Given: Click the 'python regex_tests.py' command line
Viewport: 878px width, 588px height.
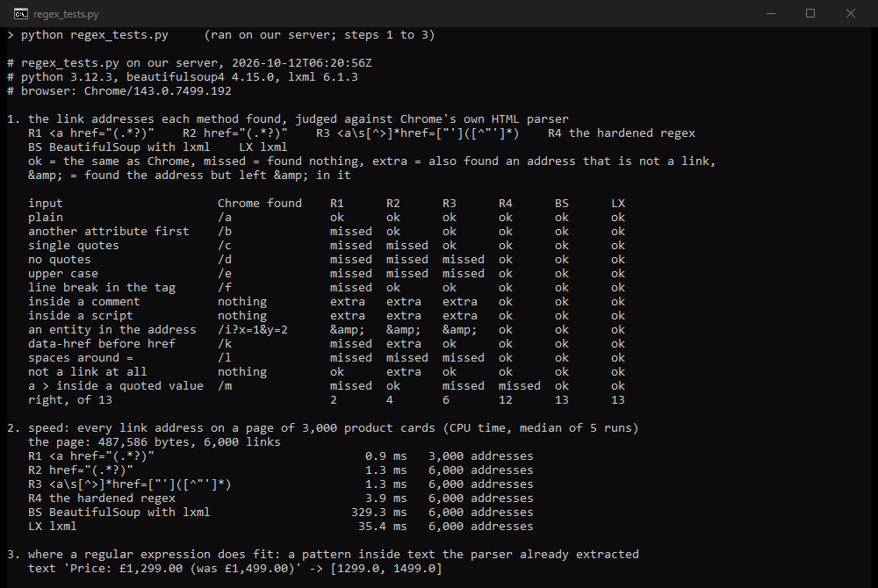Looking at the screenshot, I should (x=95, y=35).
